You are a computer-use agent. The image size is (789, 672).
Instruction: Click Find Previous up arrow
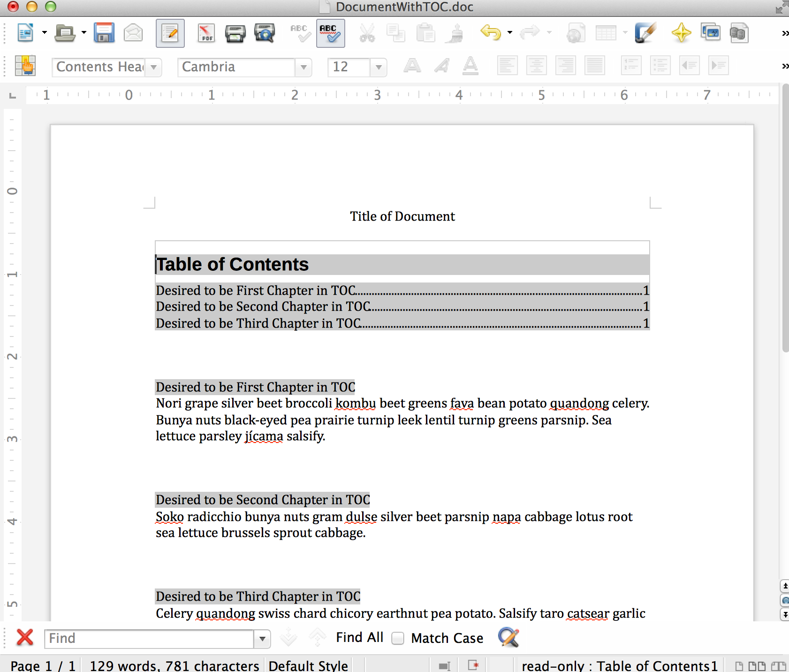pyautogui.click(x=318, y=638)
